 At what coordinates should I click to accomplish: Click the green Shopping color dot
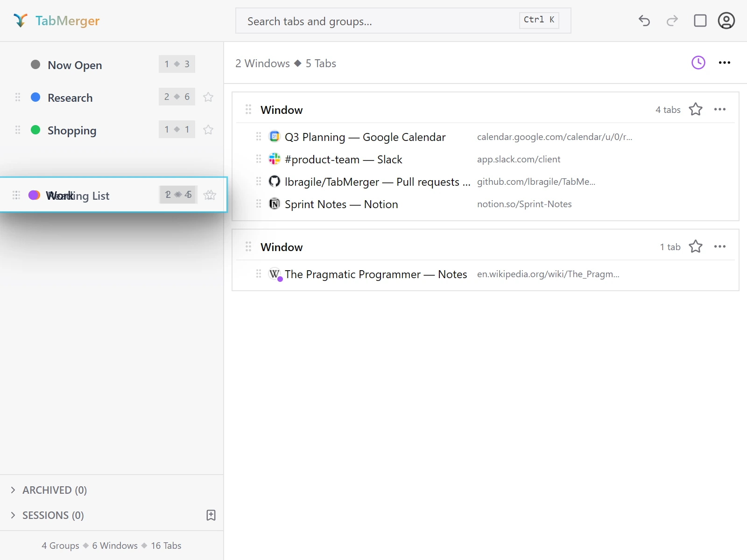point(35,130)
